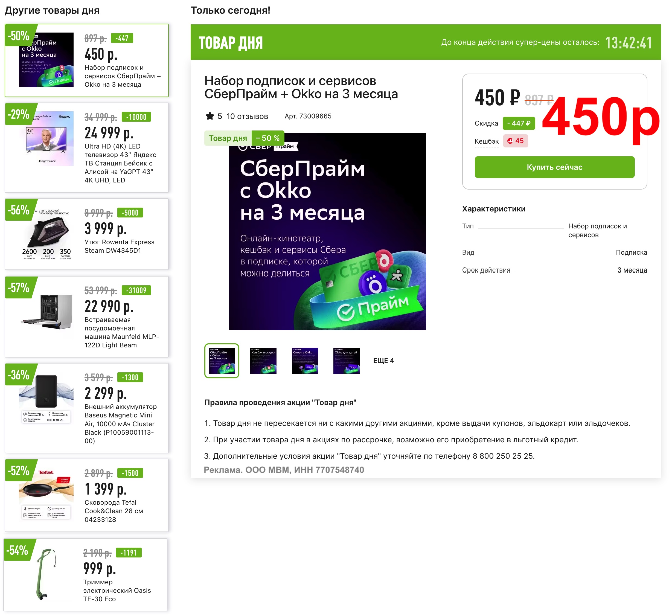Screen dimensions: 672x616
Task: Click the Купить сейчас button
Action: [x=554, y=167]
